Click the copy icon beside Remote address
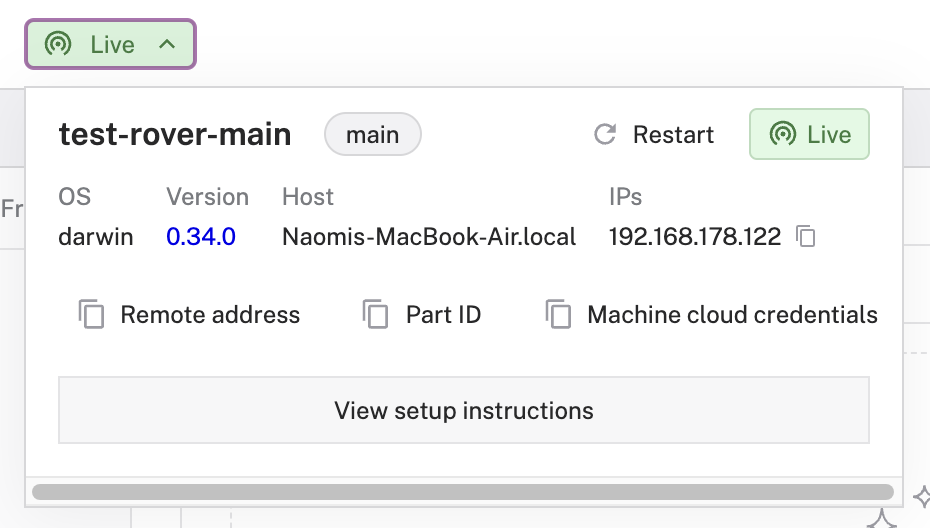The height and width of the screenshot is (528, 930). [x=92, y=315]
